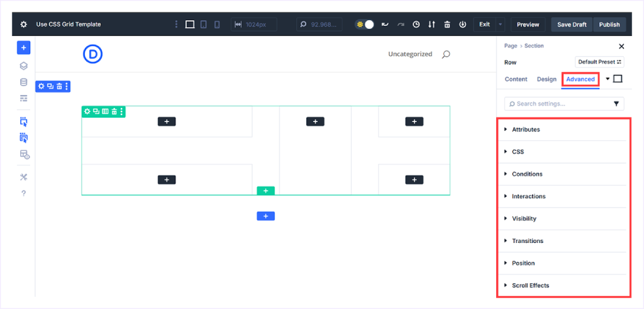Open the Default Preset dropdown
The width and height of the screenshot is (644, 309).
tap(599, 62)
